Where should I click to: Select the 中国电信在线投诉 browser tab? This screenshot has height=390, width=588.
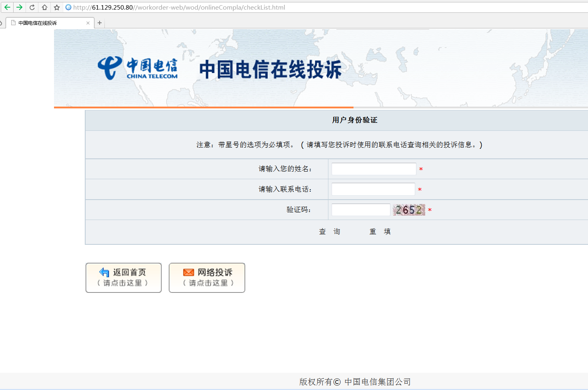pyautogui.click(x=50, y=23)
